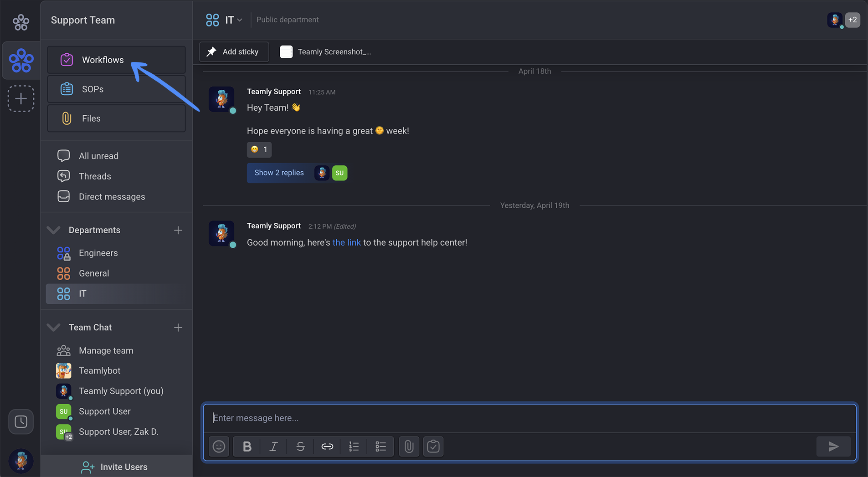Send the message with arrow button
Screen dimensions: 868x477
point(833,446)
